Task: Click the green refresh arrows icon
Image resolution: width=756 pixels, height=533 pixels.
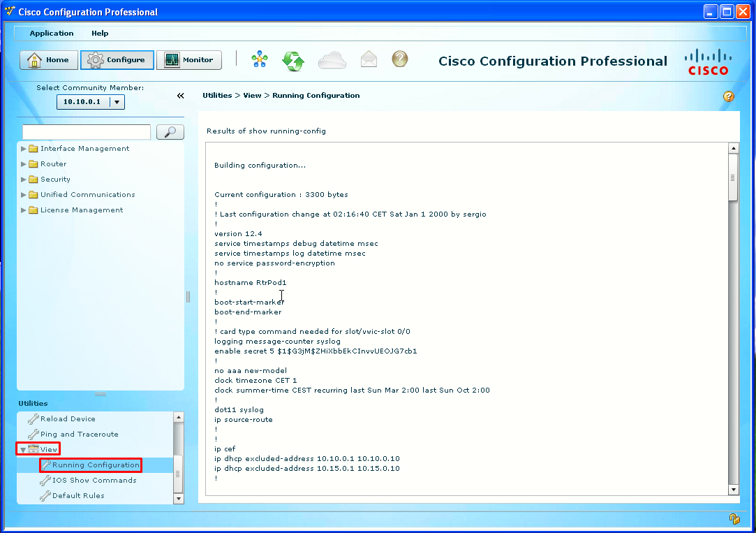Action: pos(293,61)
